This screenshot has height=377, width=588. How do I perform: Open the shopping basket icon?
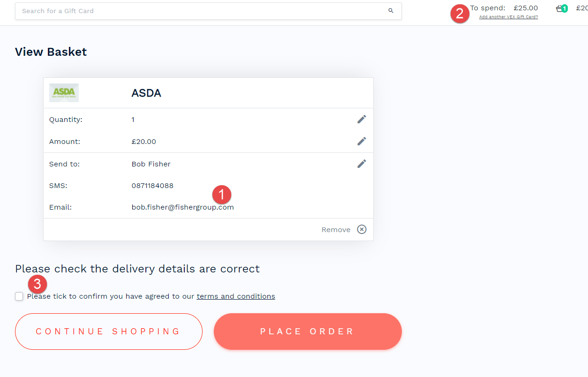pyautogui.click(x=559, y=8)
